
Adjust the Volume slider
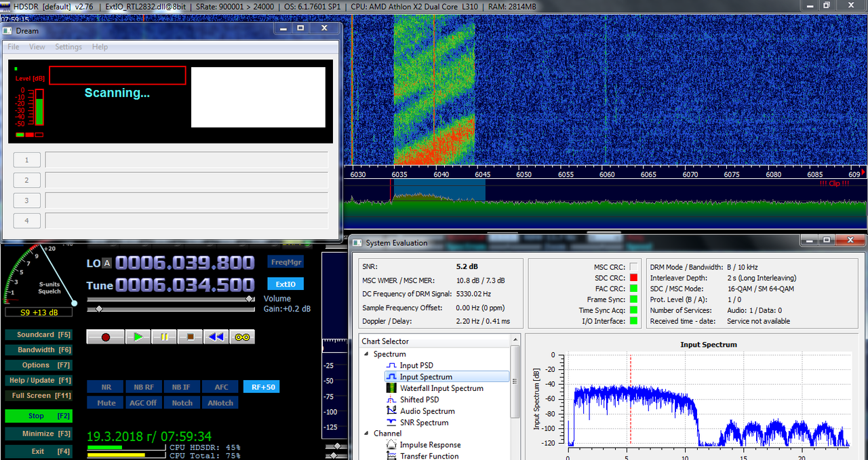(x=171, y=299)
